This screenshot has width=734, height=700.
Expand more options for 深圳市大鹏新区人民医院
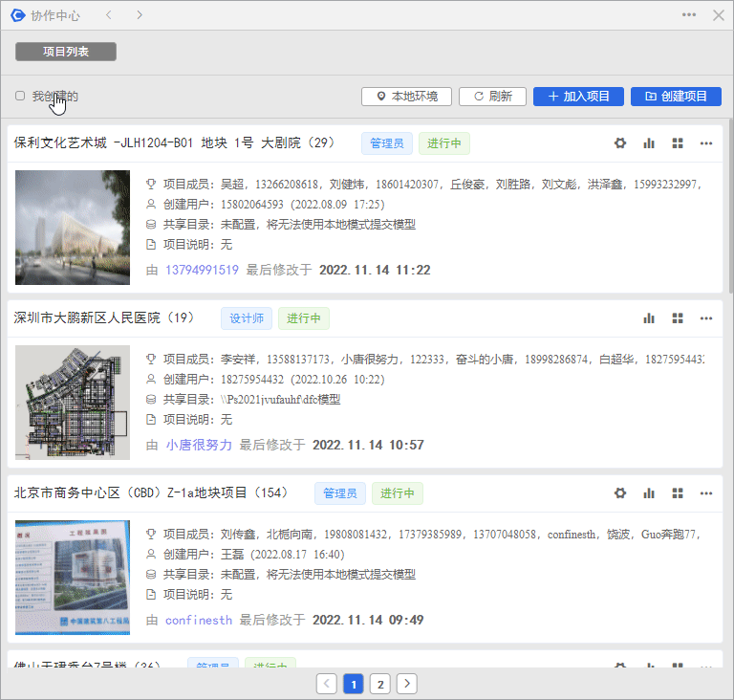[x=706, y=318]
